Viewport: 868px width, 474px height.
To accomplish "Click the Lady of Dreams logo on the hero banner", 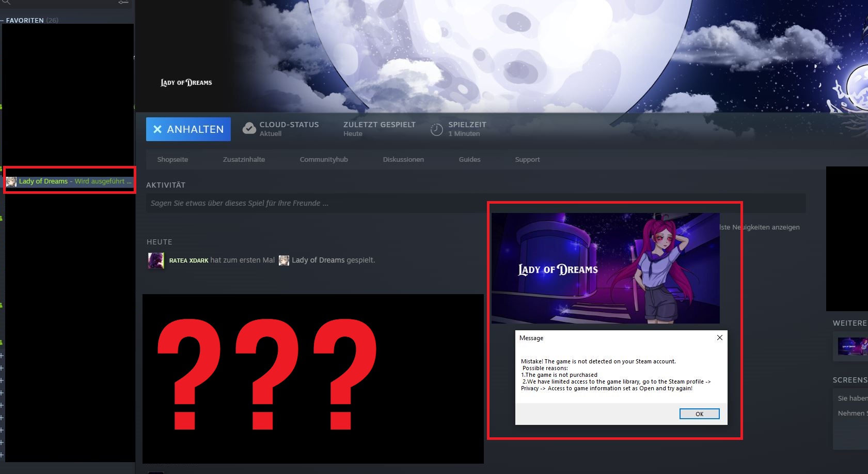I will pos(186,83).
